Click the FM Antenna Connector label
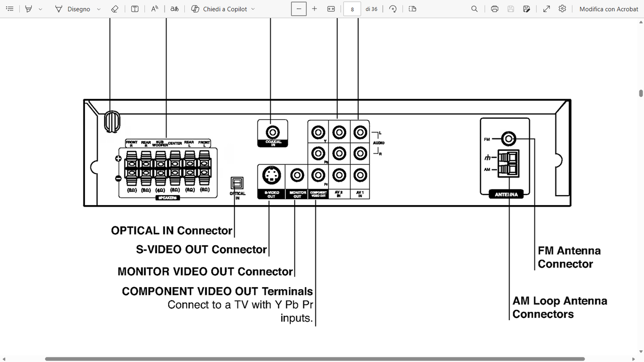Image resolution: width=644 pixels, height=362 pixels. 569,257
